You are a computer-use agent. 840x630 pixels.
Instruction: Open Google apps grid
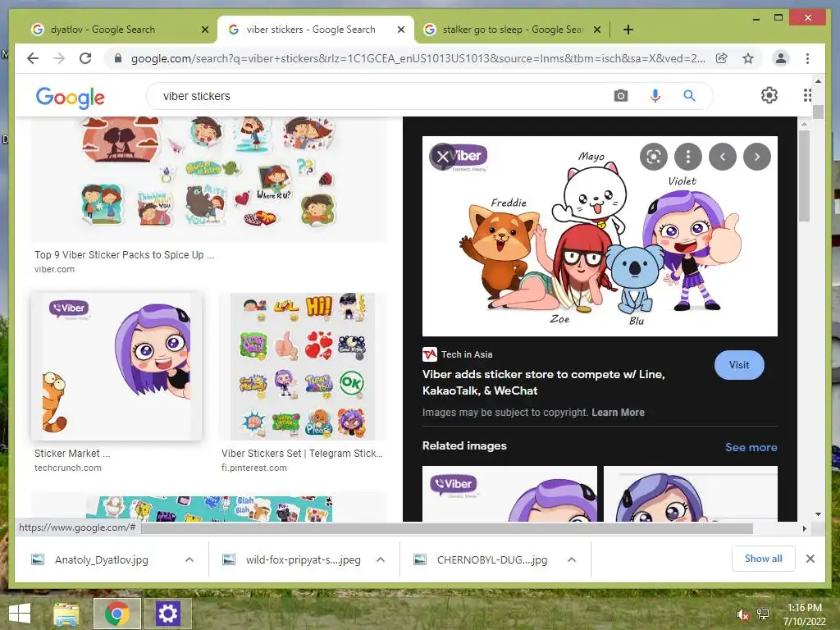point(807,95)
